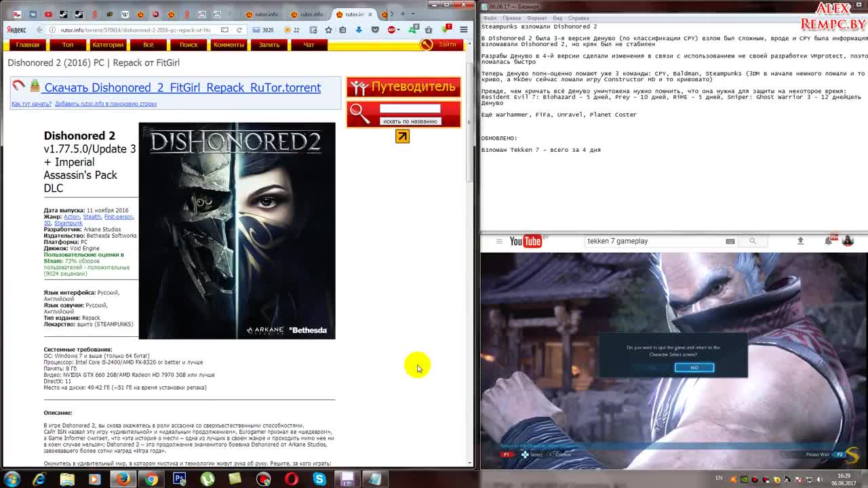
Task: Open the Категории menu on rutor
Action: click(x=108, y=45)
